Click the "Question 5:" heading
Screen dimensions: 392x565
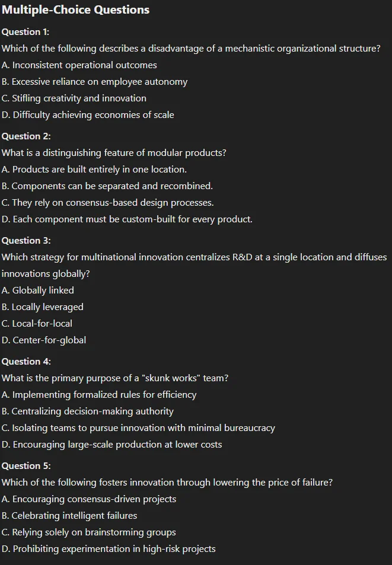[x=26, y=466]
